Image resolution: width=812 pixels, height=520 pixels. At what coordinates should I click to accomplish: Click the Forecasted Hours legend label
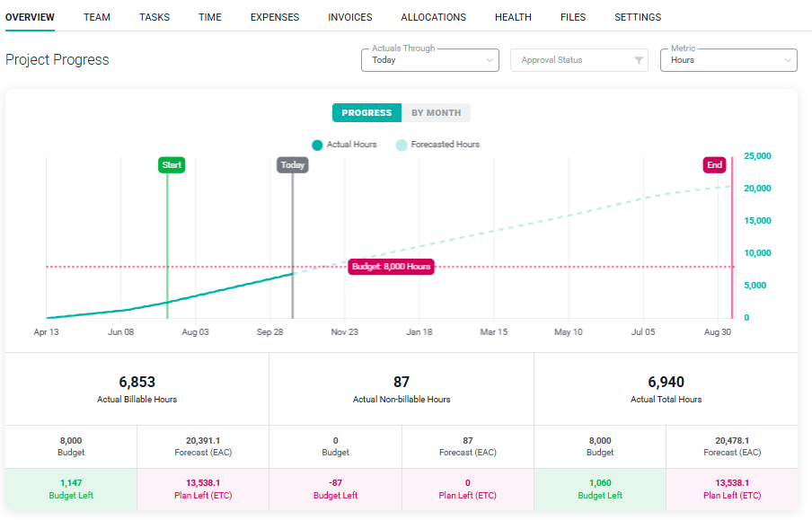pyautogui.click(x=446, y=145)
